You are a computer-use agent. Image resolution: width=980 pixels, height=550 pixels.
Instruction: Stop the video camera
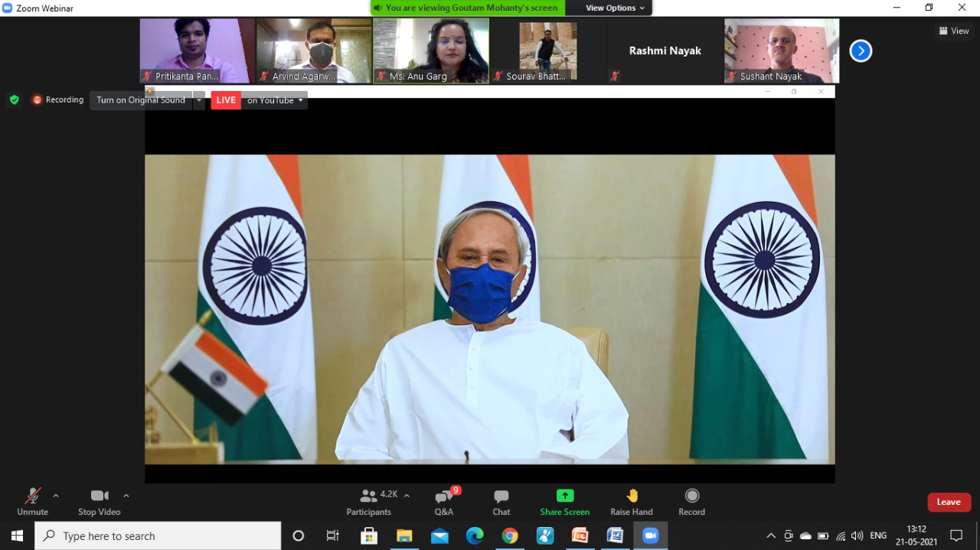100,502
